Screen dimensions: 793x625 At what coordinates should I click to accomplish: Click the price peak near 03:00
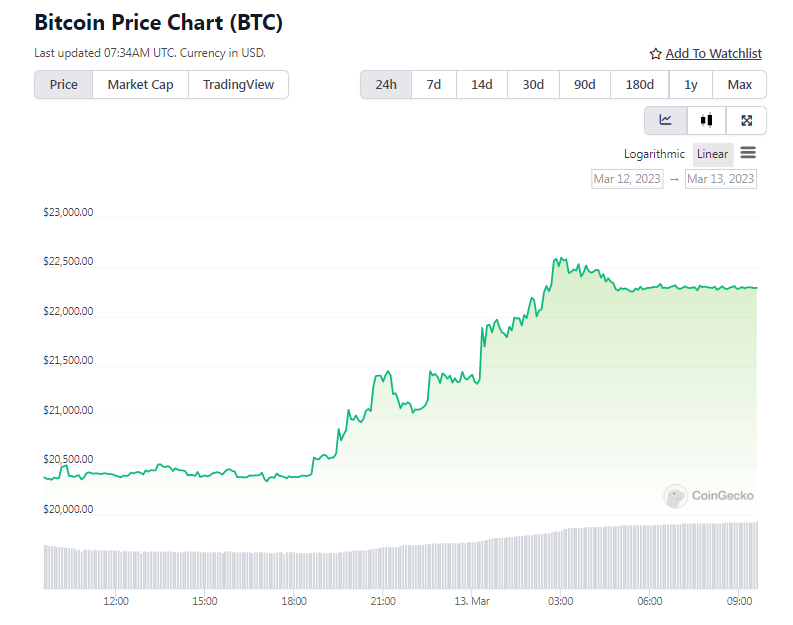click(560, 259)
